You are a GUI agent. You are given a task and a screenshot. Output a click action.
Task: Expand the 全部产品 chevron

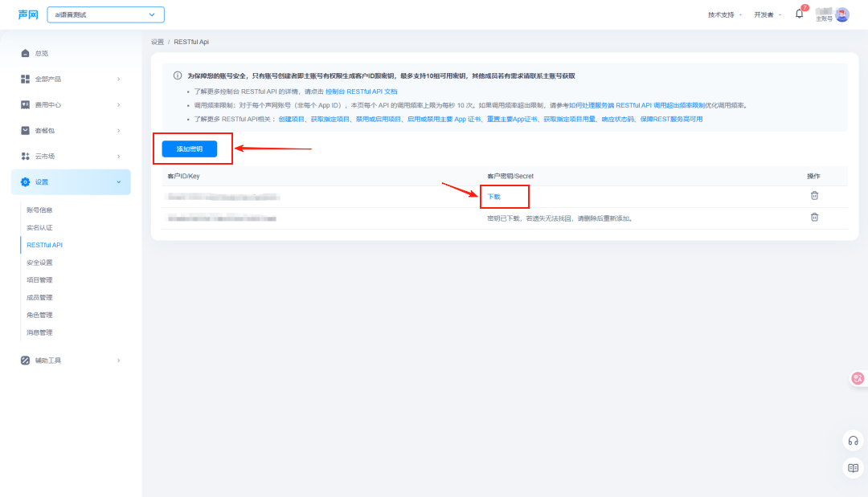point(118,79)
